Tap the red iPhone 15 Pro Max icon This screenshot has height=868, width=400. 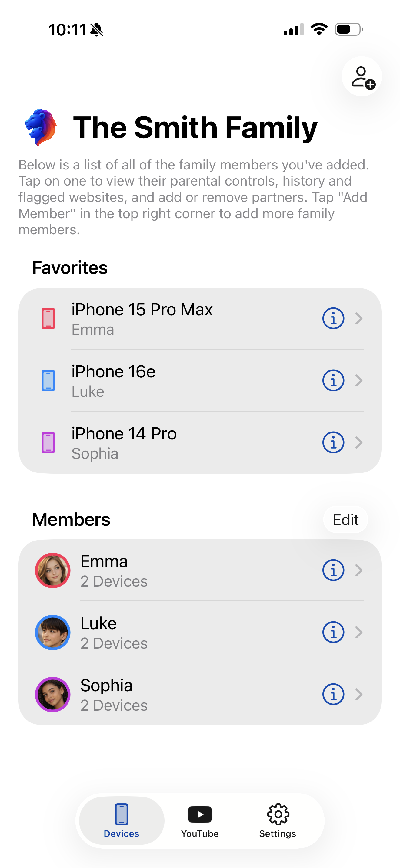pos(48,318)
